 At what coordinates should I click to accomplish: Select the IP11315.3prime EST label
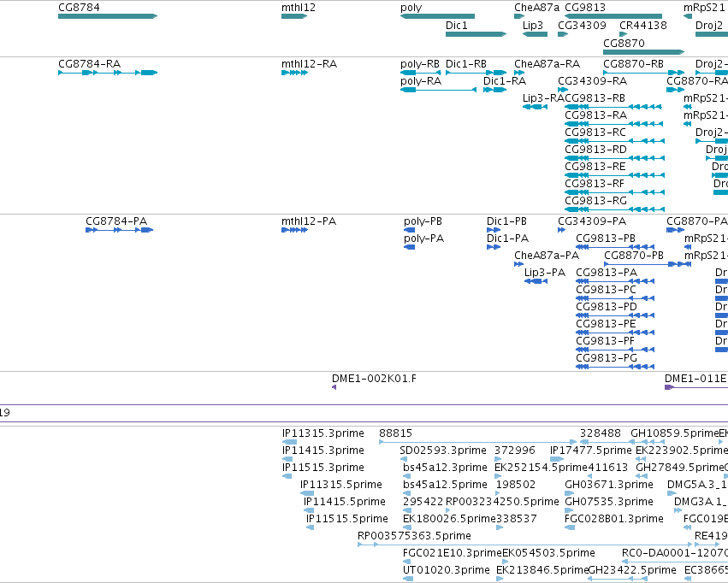[323, 433]
